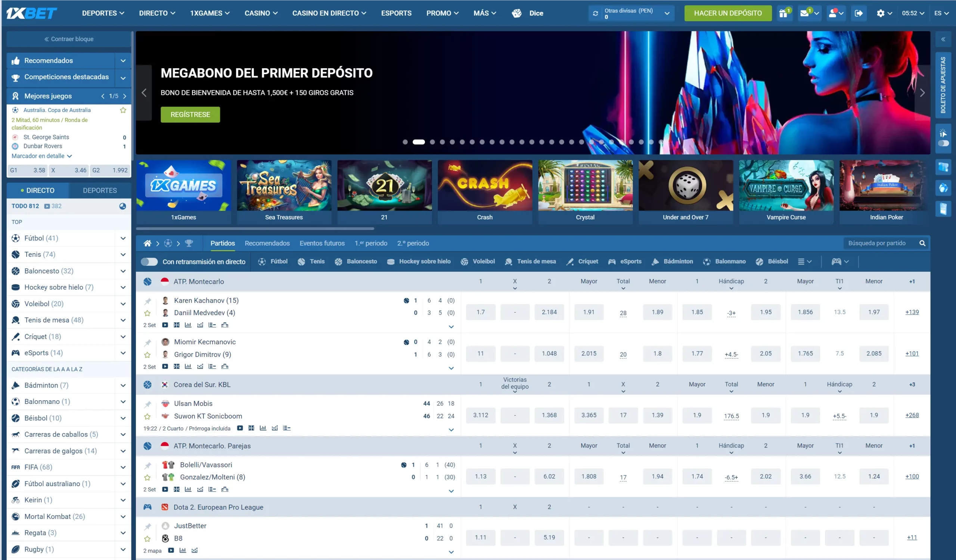Favorite the JustBetter vs B8 match star
This screenshot has width=956, height=560.
tap(148, 539)
